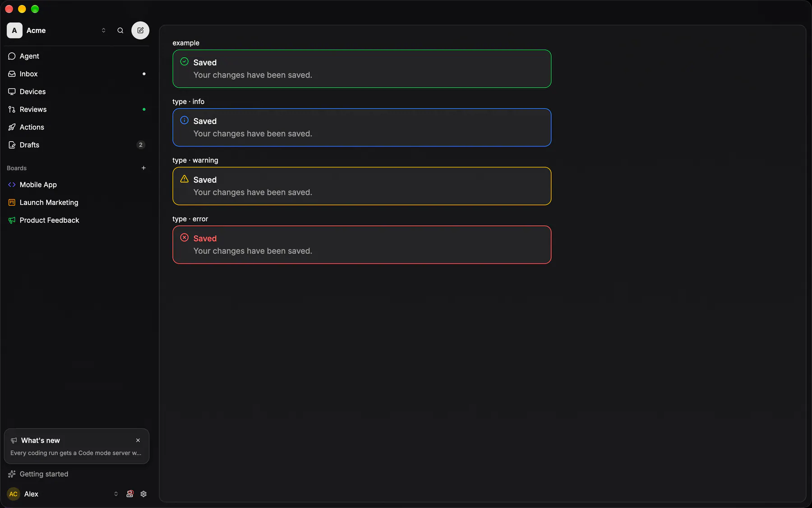Open the Product Feedback board
The width and height of the screenshot is (812, 508).
pos(77,220)
